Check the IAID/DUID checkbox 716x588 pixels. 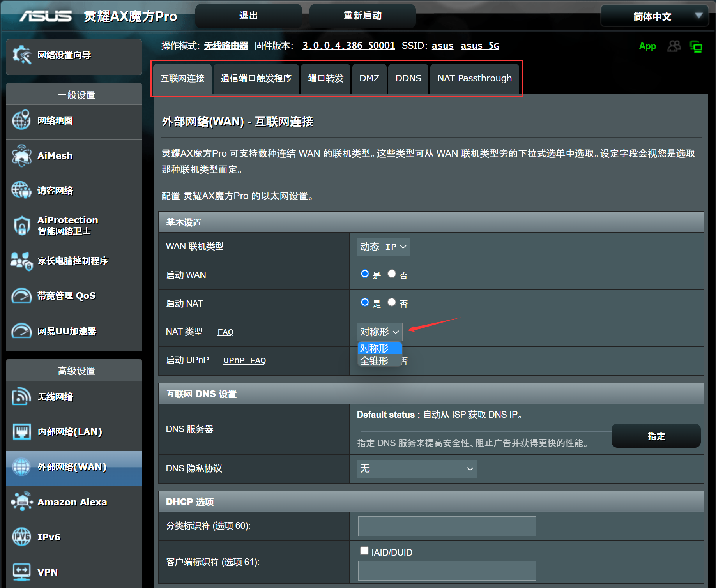[x=364, y=551]
